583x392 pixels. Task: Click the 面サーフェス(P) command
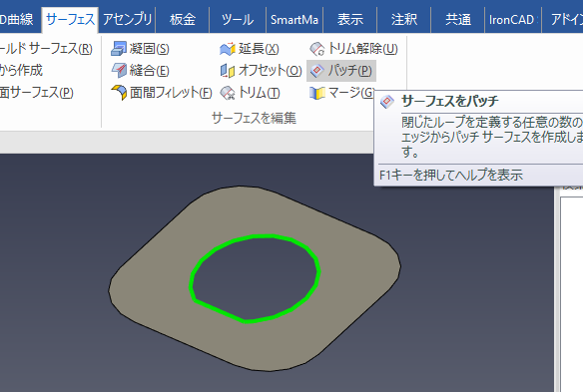pyautogui.click(x=37, y=93)
